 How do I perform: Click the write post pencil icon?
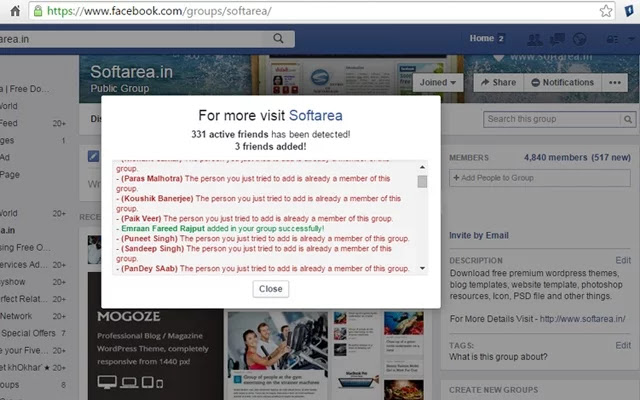pyautogui.click(x=93, y=156)
